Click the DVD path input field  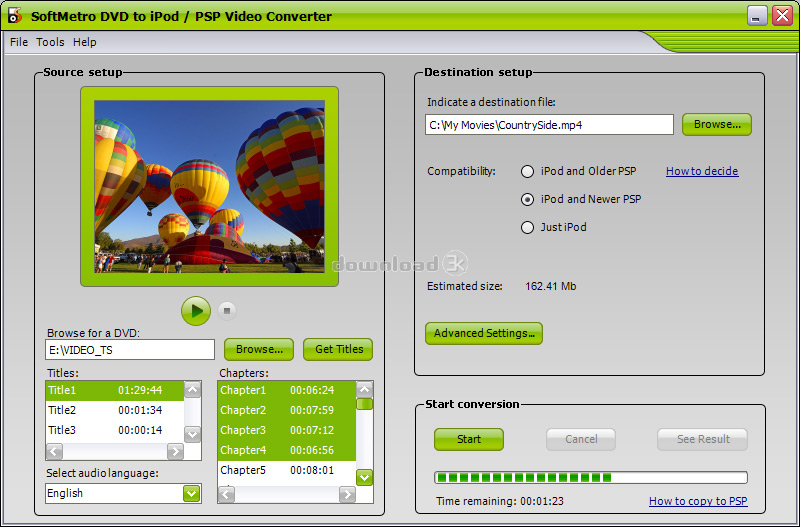click(130, 350)
